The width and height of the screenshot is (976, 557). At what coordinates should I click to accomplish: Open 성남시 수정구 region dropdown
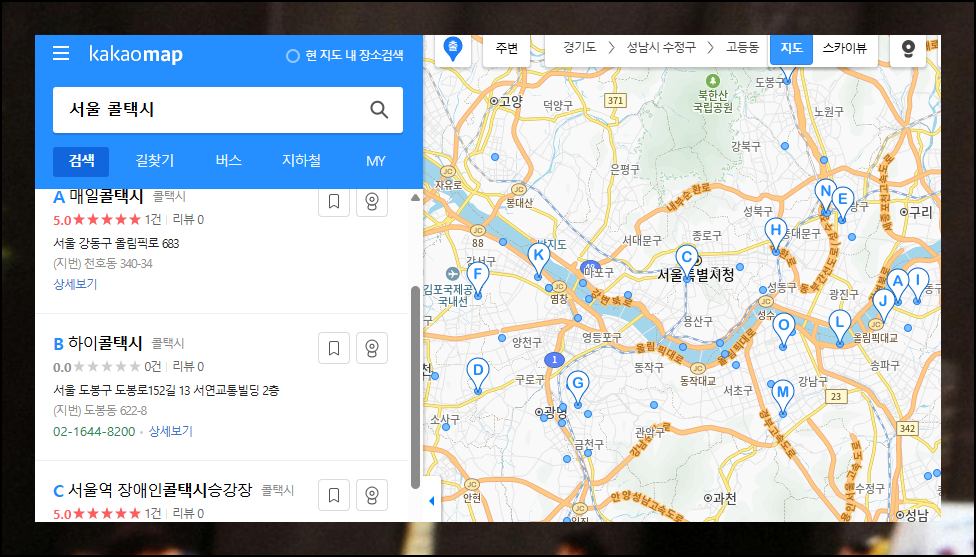[x=661, y=48]
